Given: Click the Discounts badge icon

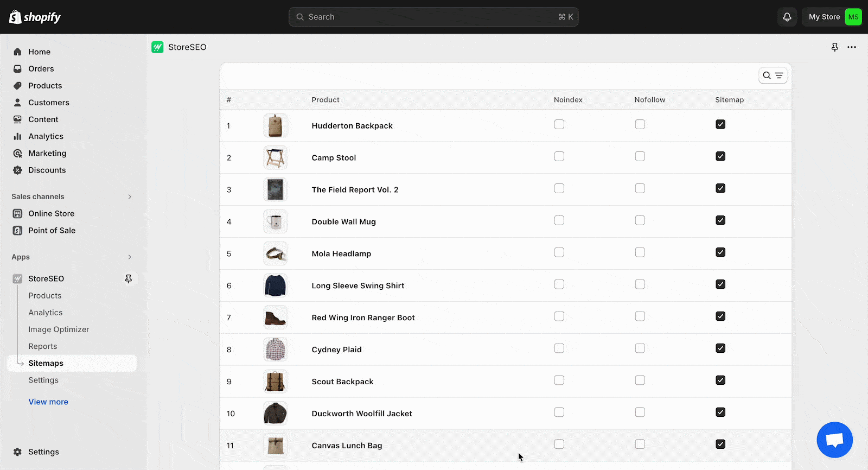Looking at the screenshot, I should [17, 170].
